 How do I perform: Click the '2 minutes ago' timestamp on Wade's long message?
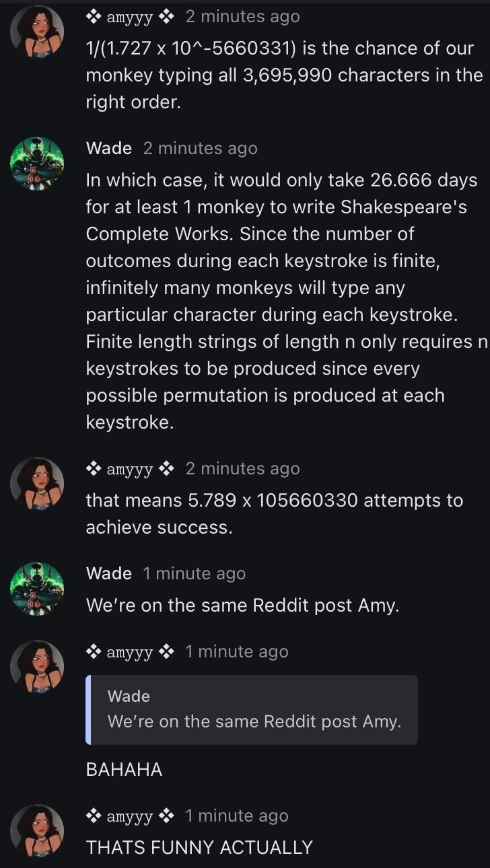(200, 148)
